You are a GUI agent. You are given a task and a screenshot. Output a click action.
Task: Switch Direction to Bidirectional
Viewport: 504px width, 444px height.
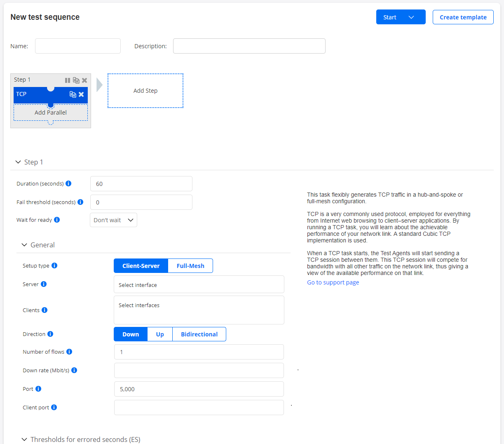tap(199, 334)
